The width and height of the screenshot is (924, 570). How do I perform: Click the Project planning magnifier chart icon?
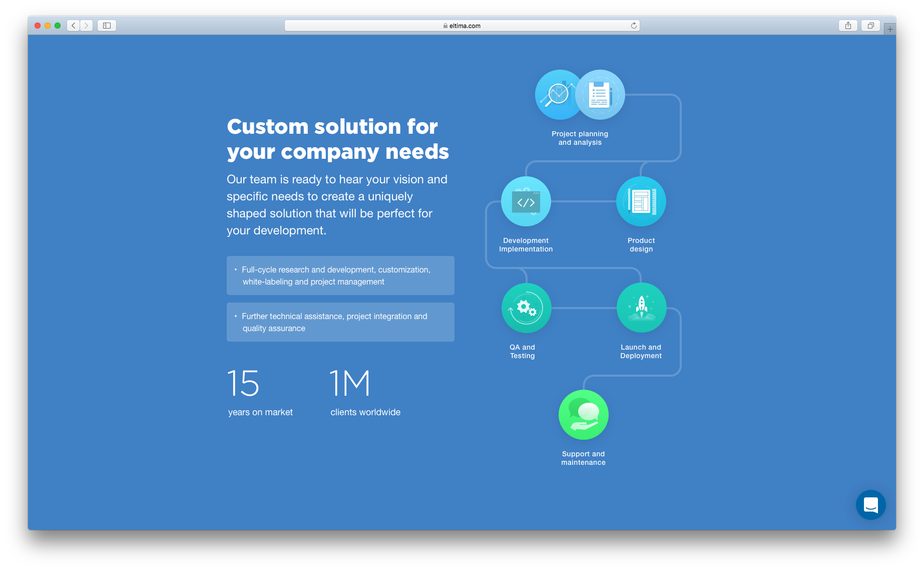[x=556, y=95]
